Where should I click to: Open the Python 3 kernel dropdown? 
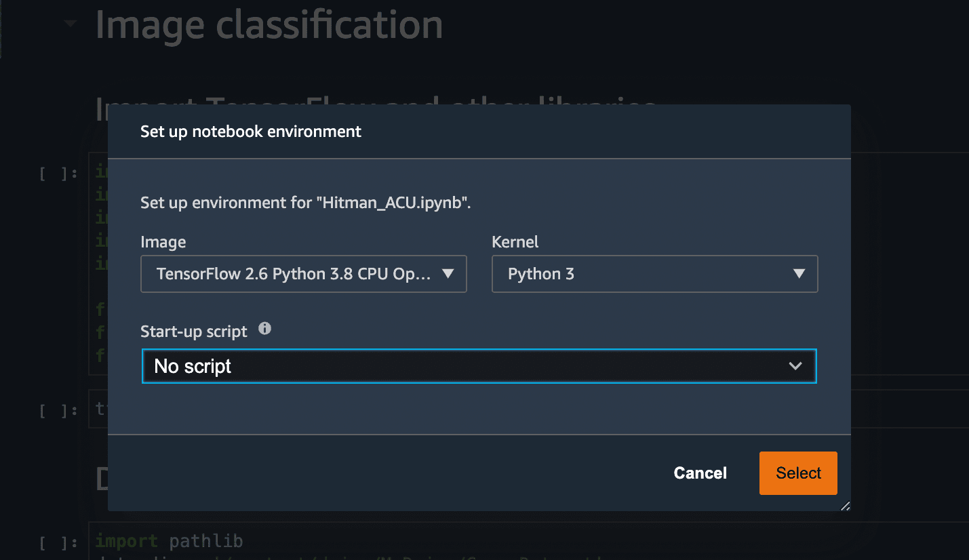coord(655,274)
